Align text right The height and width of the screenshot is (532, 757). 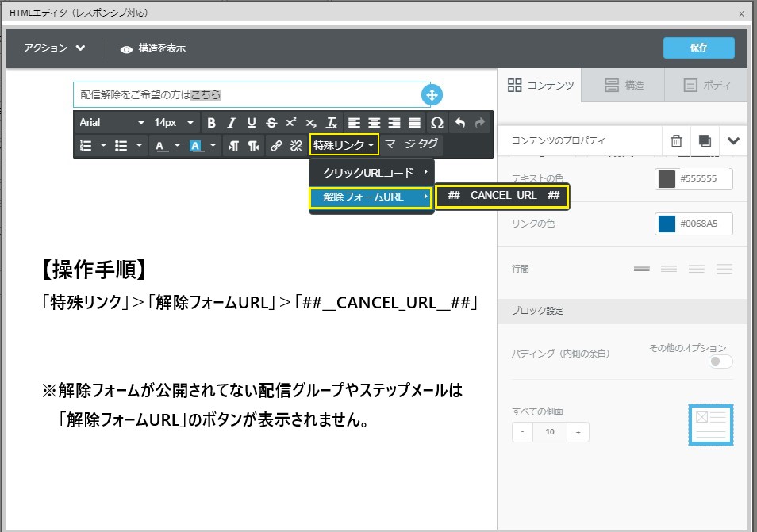click(x=394, y=123)
